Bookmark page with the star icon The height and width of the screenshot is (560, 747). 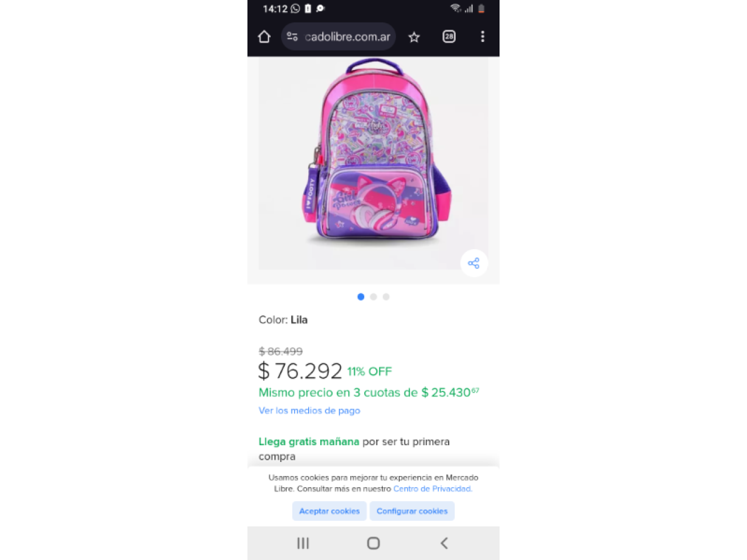414,37
